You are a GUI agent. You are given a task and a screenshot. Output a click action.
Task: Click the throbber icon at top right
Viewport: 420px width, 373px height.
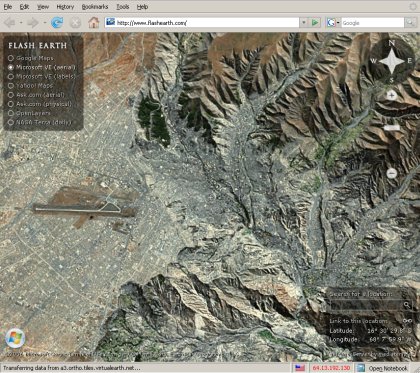(413, 7)
